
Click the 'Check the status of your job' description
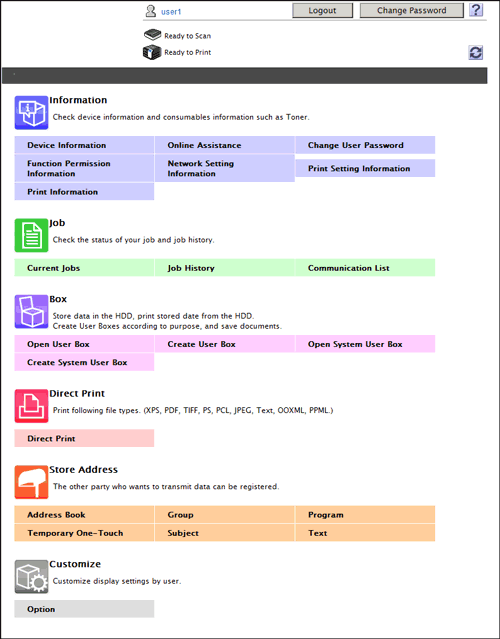(x=133, y=240)
